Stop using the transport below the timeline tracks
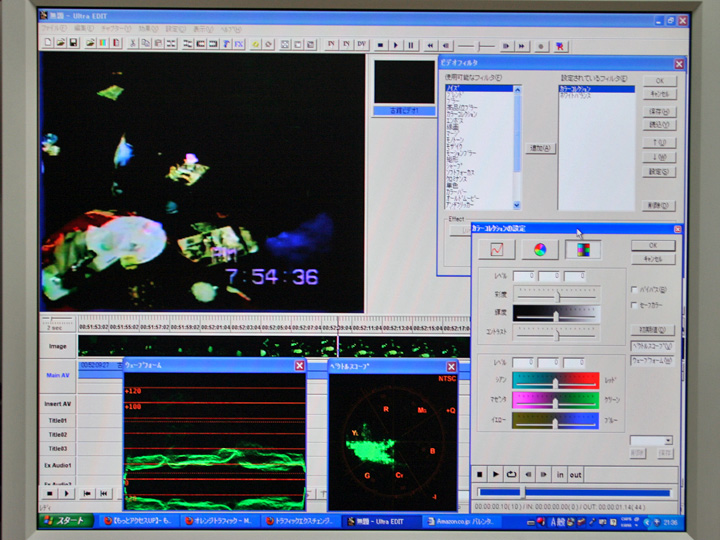The image size is (720, 540). (50, 494)
